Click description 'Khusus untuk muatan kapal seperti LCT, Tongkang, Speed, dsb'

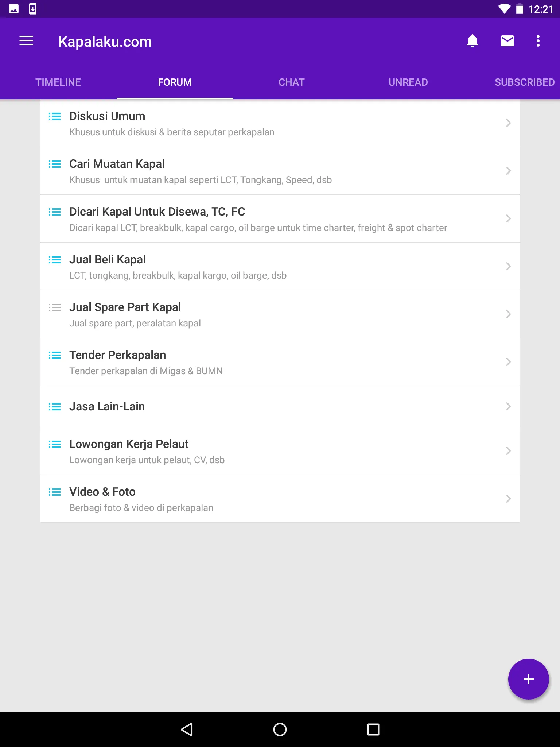coord(201,180)
